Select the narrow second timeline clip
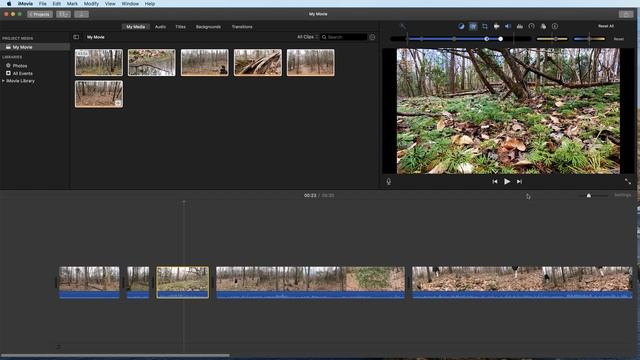Screen dimensions: 640x360 (138, 282)
